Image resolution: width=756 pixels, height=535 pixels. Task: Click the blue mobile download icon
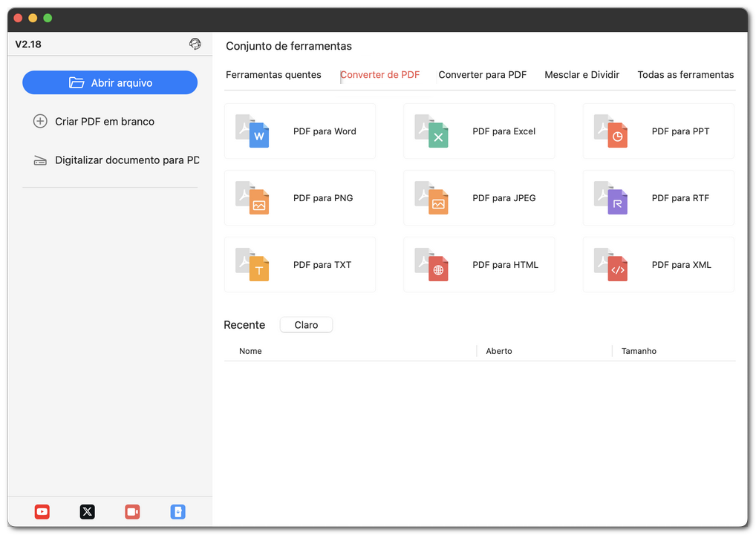pos(177,511)
